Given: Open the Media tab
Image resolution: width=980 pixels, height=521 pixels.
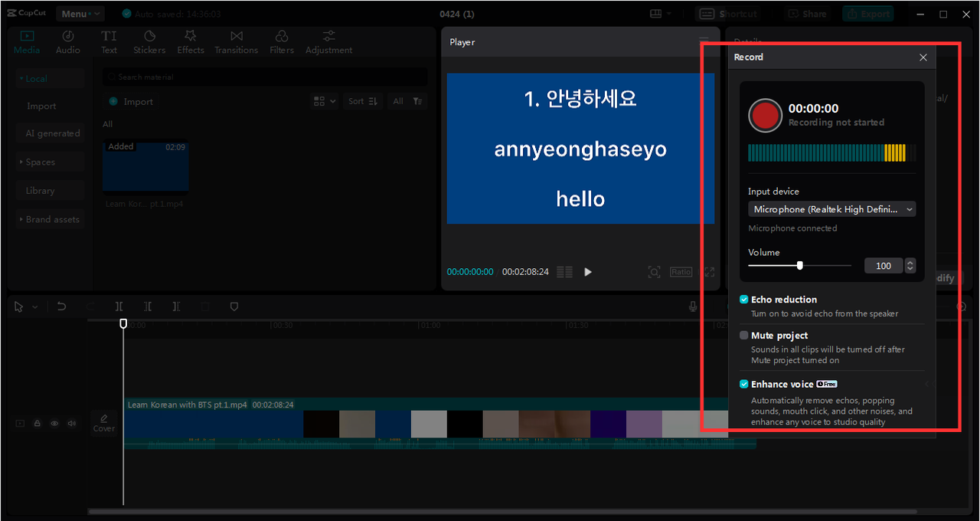Looking at the screenshot, I should pos(27,42).
